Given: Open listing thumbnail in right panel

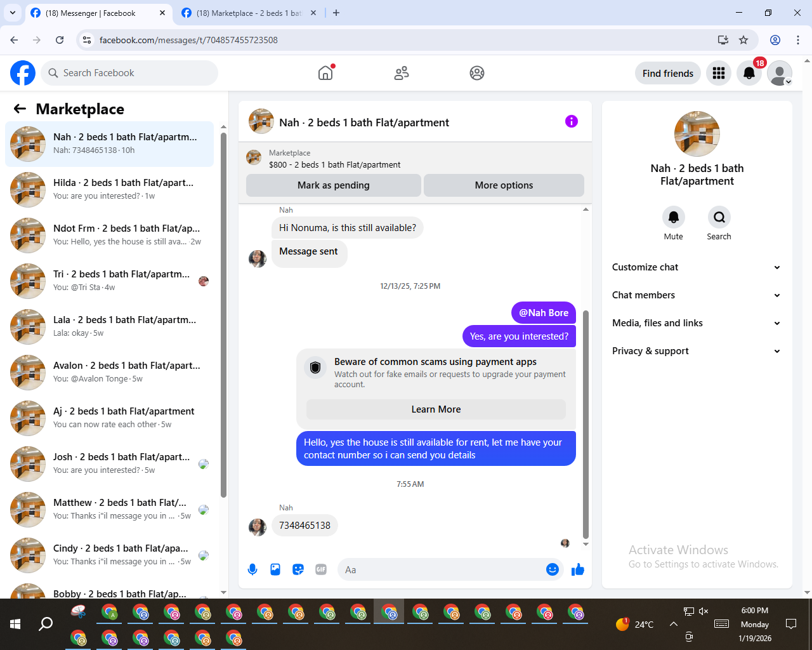Looking at the screenshot, I should (697, 134).
